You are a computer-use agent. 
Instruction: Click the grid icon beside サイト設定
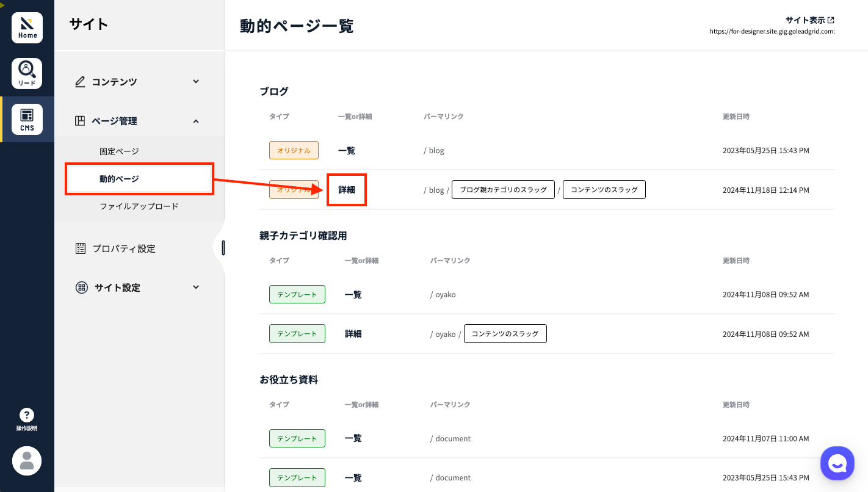(x=81, y=288)
